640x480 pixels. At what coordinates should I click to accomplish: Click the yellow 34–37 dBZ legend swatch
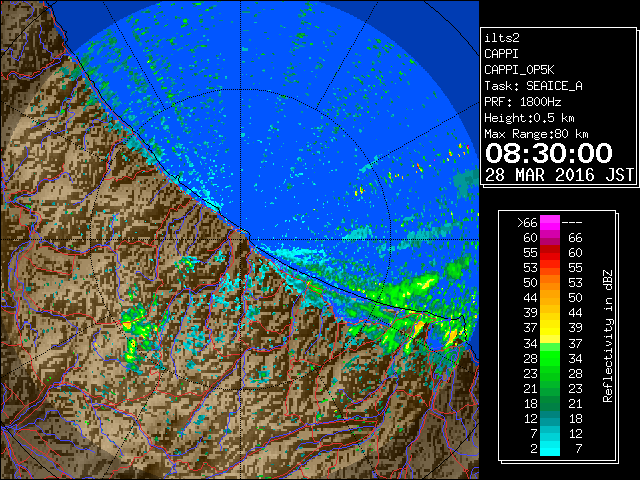coord(550,335)
